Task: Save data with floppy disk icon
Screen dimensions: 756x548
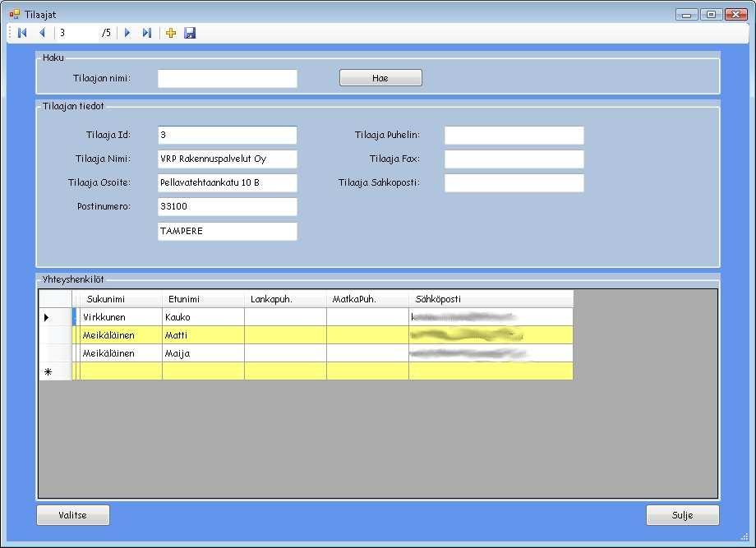Action: tap(190, 33)
